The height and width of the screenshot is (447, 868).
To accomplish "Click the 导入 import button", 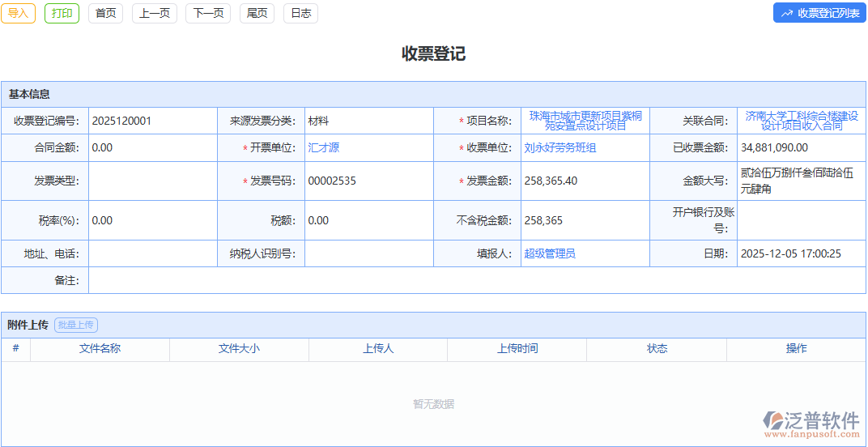I will [18, 13].
